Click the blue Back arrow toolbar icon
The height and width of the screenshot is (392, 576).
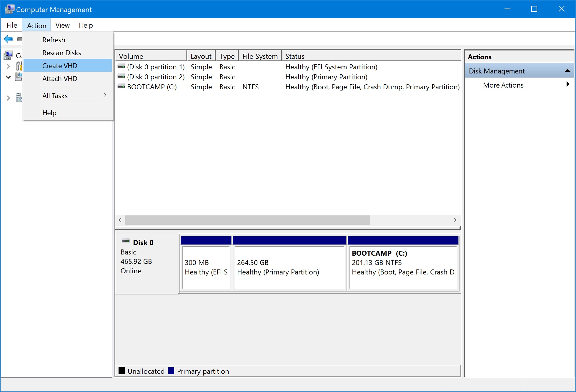(8, 39)
